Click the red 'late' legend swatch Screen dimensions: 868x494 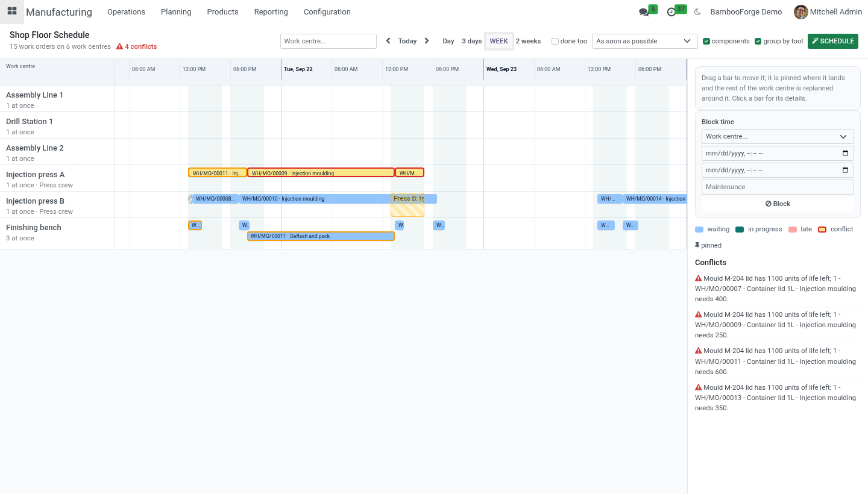click(793, 230)
